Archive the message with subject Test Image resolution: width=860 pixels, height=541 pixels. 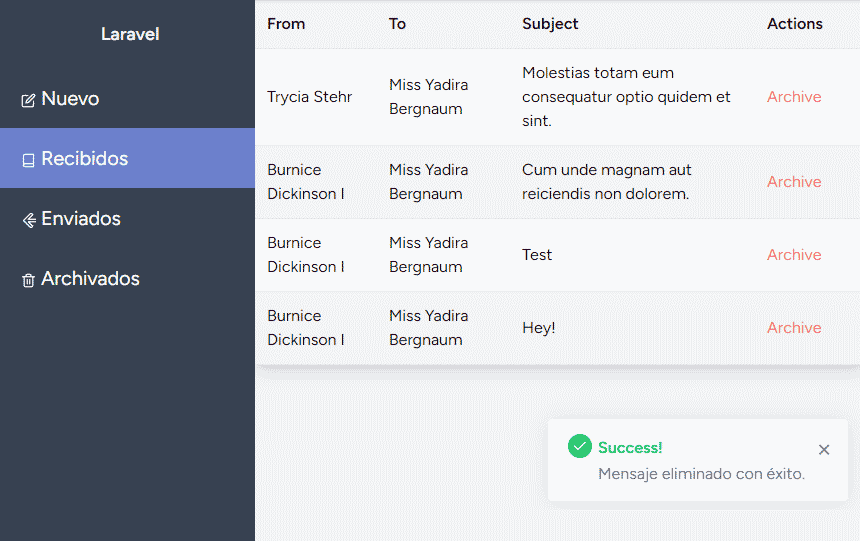tap(794, 255)
